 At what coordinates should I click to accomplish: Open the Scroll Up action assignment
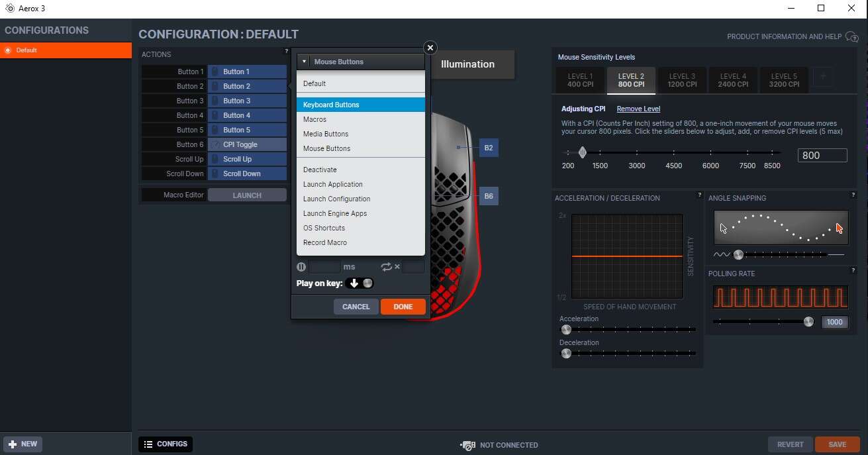click(247, 159)
